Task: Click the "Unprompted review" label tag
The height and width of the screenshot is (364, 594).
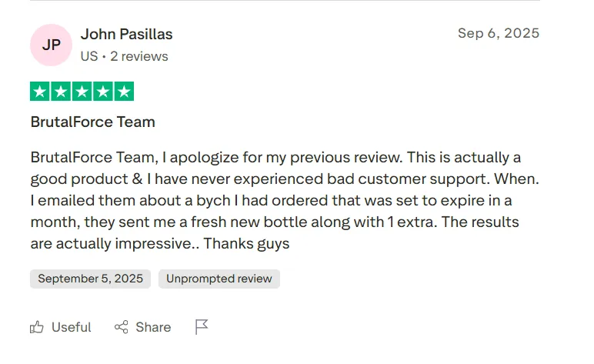Action: [219, 279]
